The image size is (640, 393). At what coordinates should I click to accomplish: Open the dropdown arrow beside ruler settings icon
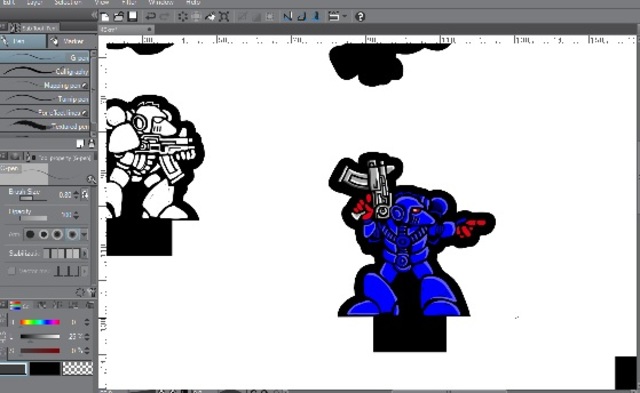click(x=345, y=17)
